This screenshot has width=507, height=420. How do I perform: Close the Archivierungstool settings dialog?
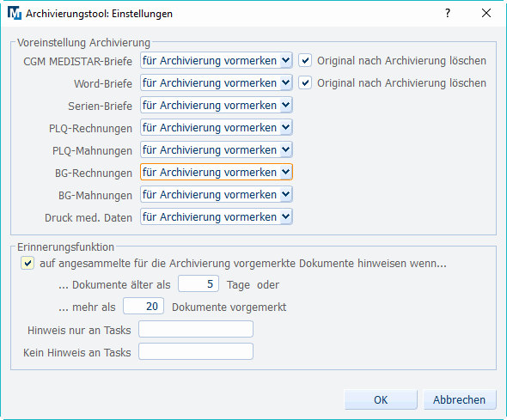(486, 13)
